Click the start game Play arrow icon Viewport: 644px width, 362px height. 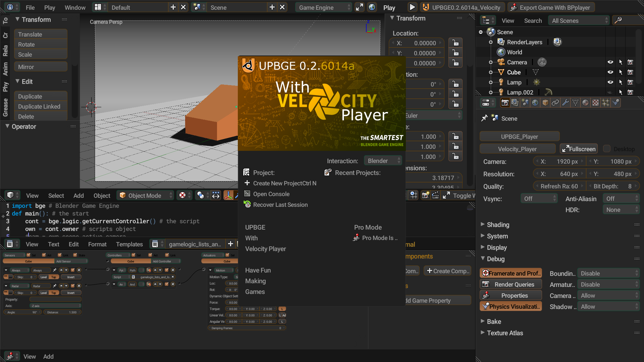[x=412, y=7]
